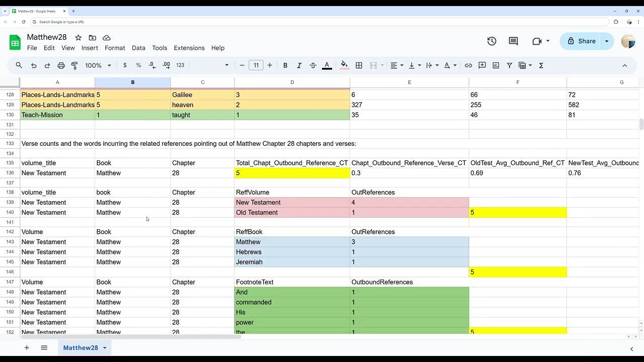Click the font size field showing 11
Image resolution: width=644 pixels, height=362 pixels.
(256, 65)
